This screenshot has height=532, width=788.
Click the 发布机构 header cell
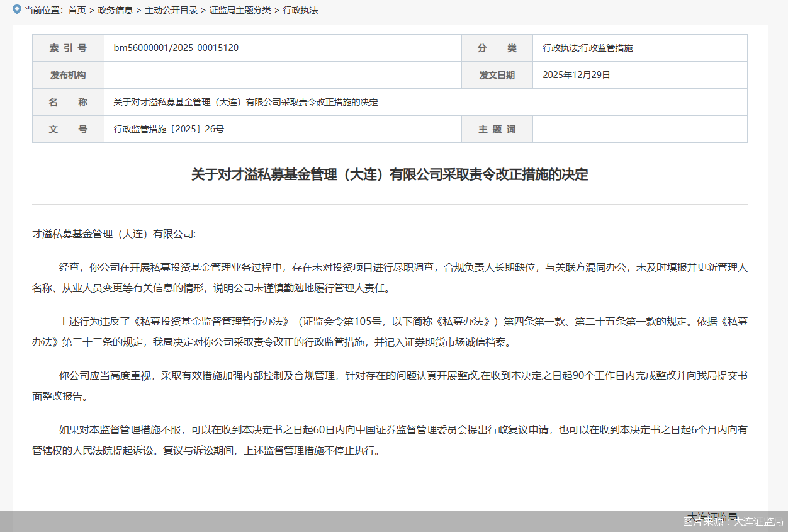click(x=68, y=74)
